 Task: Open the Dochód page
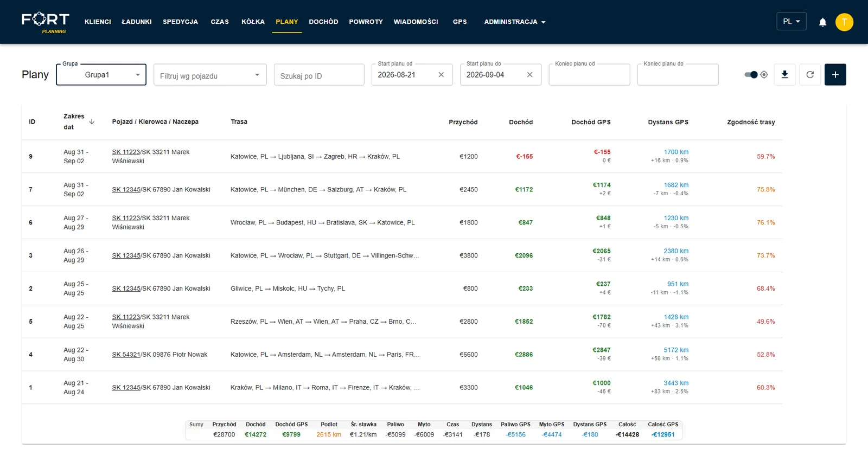[x=323, y=22]
